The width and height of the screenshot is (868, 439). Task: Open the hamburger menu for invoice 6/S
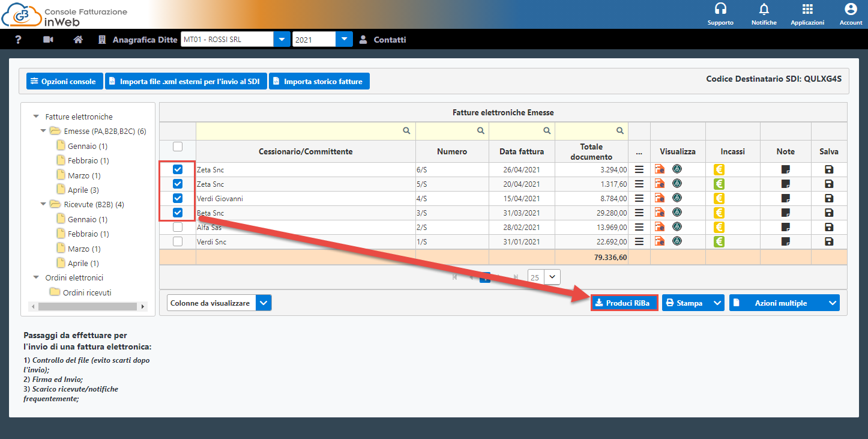point(639,170)
